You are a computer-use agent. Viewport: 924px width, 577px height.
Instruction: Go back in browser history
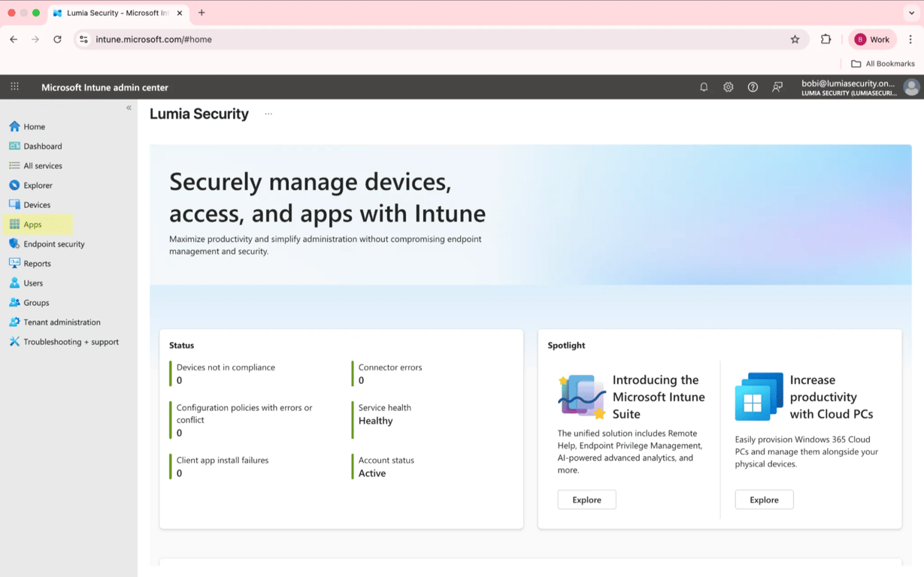(14, 39)
